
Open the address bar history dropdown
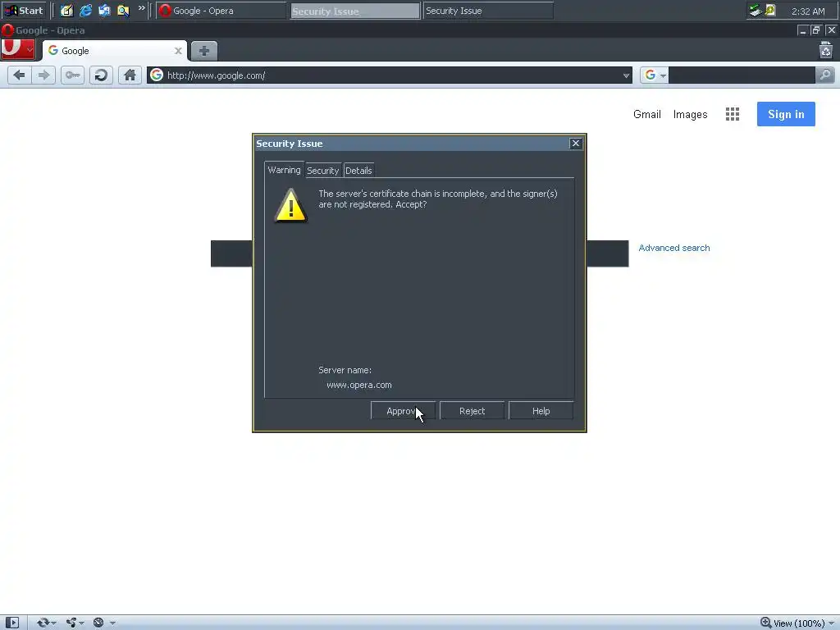click(626, 75)
